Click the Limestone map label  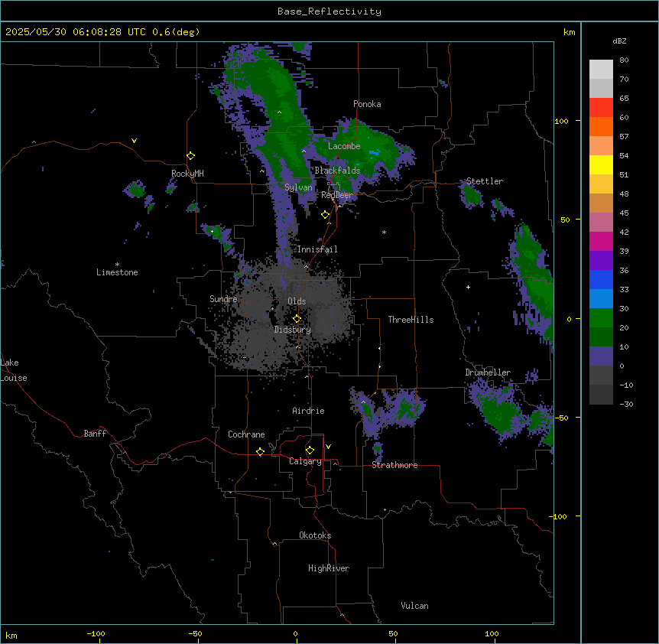pos(117,272)
